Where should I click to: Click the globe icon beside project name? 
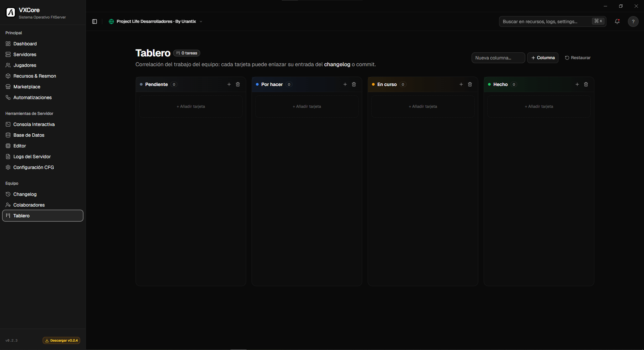click(x=111, y=21)
